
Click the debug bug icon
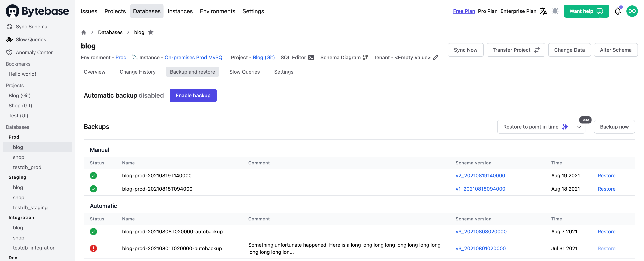[555, 11]
